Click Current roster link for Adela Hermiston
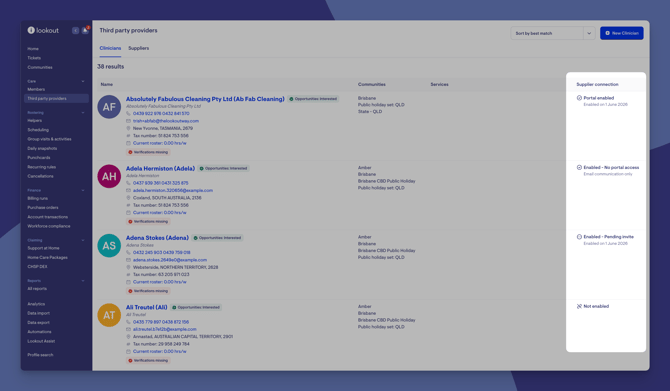 (159, 212)
